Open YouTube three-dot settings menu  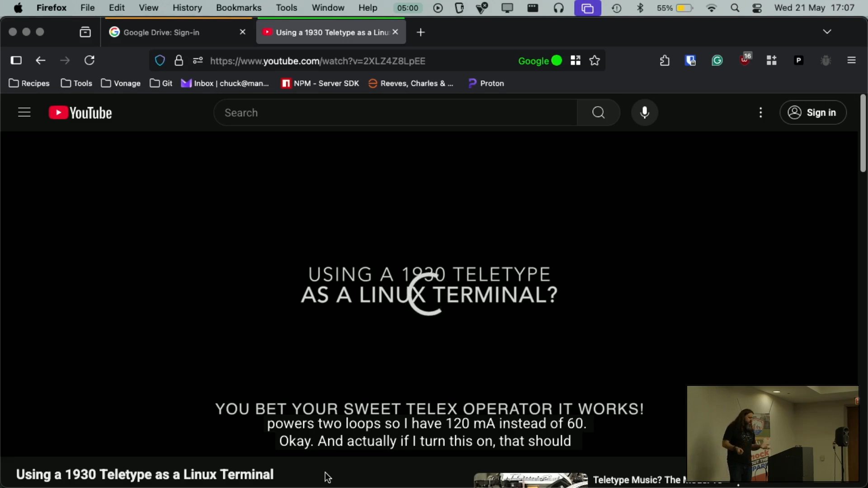(x=761, y=113)
